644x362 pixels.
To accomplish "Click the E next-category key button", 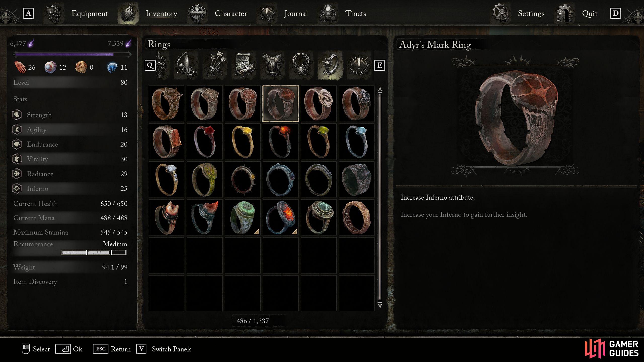I will pyautogui.click(x=379, y=65).
